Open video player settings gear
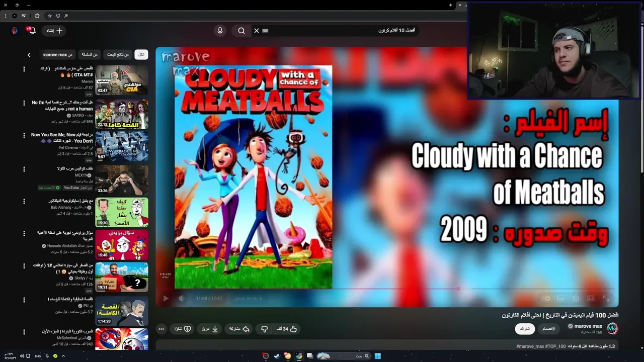 576,298
